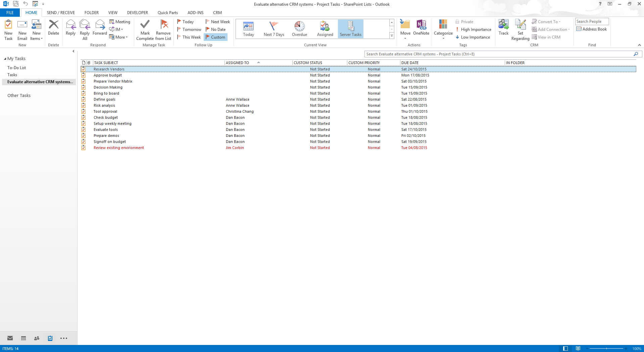The height and width of the screenshot is (352, 644).
Task: Flag task for Next Week
Action: (x=218, y=22)
